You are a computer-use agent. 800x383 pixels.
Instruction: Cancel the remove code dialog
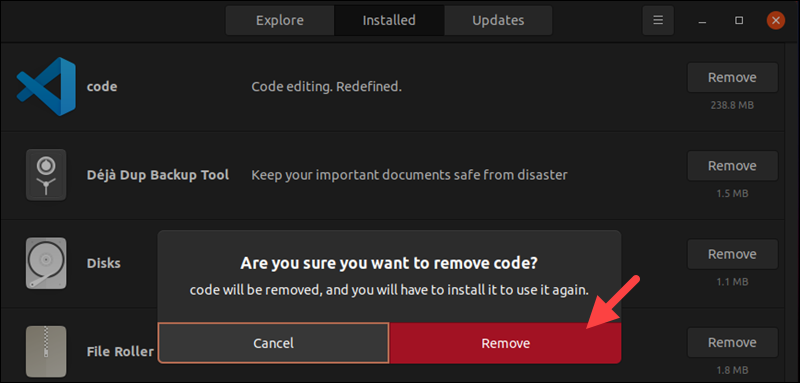click(273, 343)
